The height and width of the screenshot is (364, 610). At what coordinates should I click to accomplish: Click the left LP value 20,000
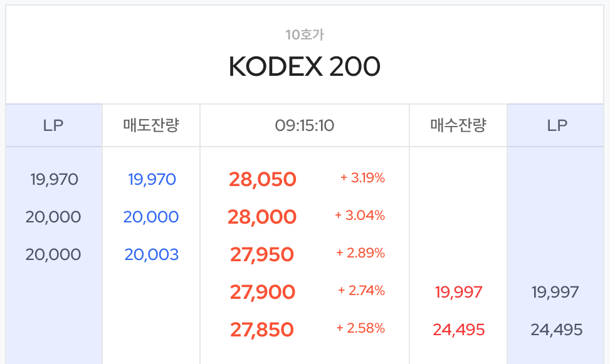click(x=53, y=217)
